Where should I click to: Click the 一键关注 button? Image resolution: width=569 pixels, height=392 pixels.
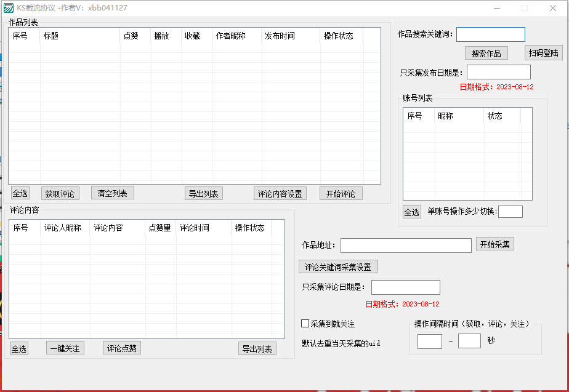[65, 348]
